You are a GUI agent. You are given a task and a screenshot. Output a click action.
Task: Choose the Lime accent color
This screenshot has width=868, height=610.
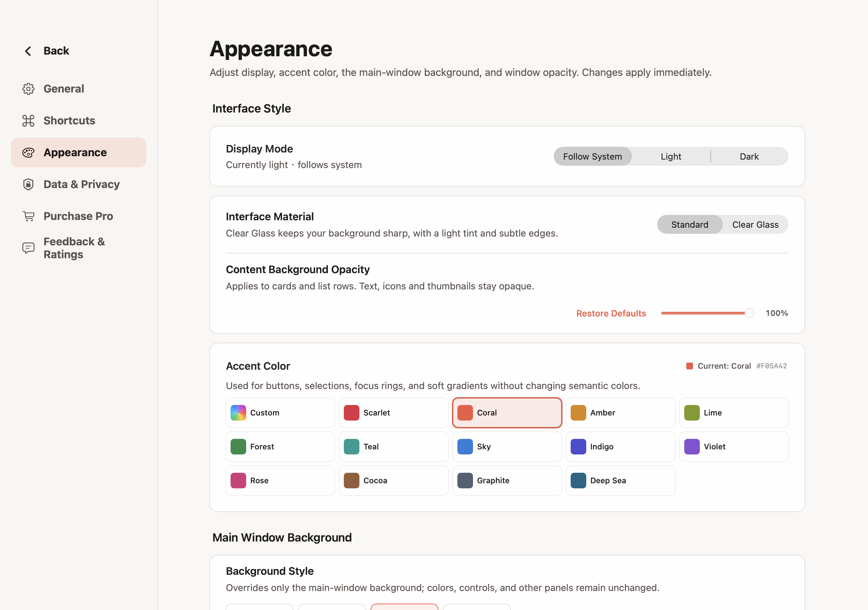(x=734, y=413)
